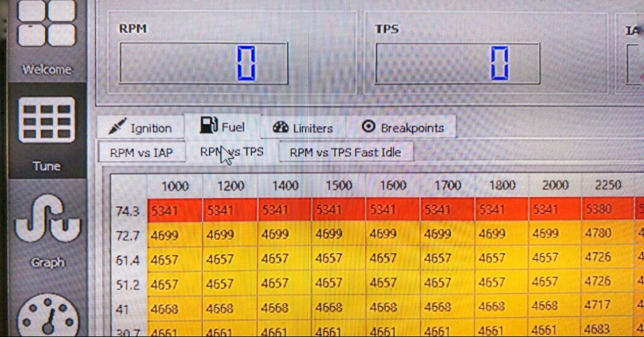This screenshot has width=644, height=337.
Task: Switch to the Breakpoints tab
Action: pyautogui.click(x=402, y=127)
